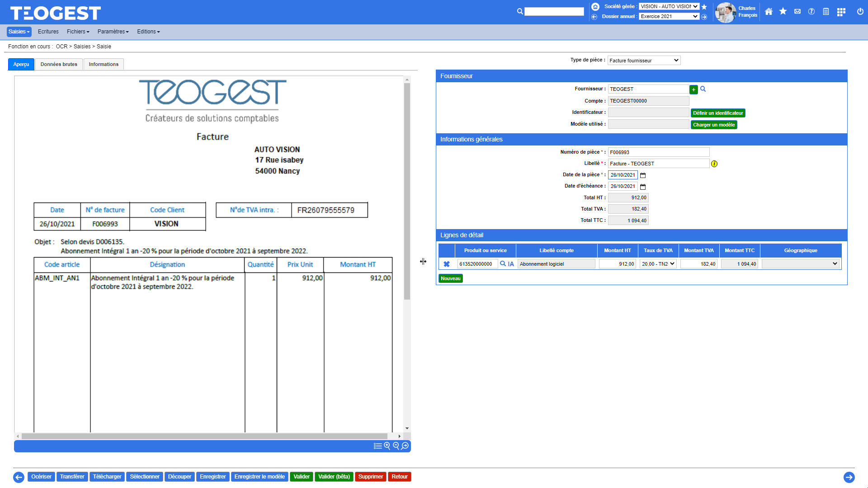Viewport: 868px width, 488px height.
Task: Switch to the Données brutes tab
Action: click(59, 64)
